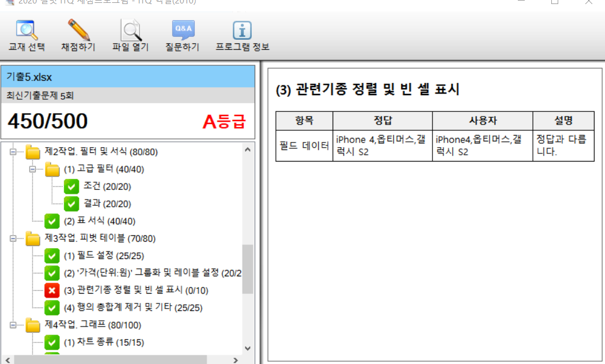Click the tree's scroll down arrow

click(248, 348)
